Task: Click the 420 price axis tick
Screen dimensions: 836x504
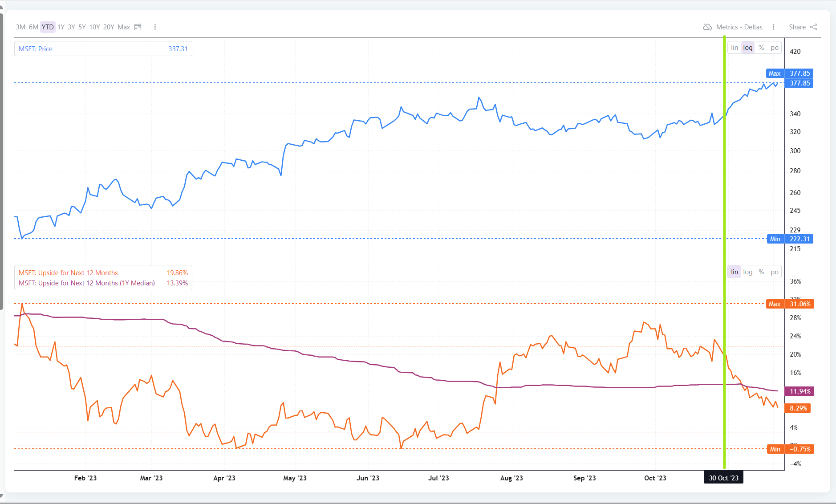Action: (795, 52)
